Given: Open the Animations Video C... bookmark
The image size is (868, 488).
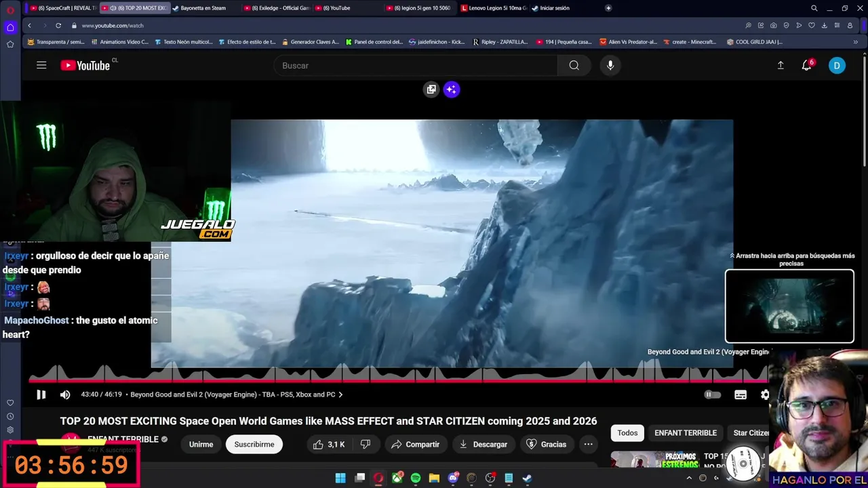Looking at the screenshot, I should click(119, 41).
